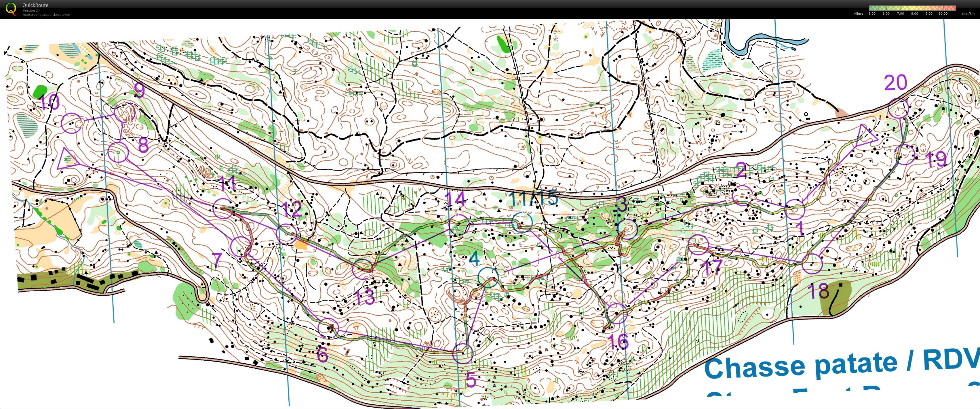Click control circle 1 on the map

pos(795,209)
